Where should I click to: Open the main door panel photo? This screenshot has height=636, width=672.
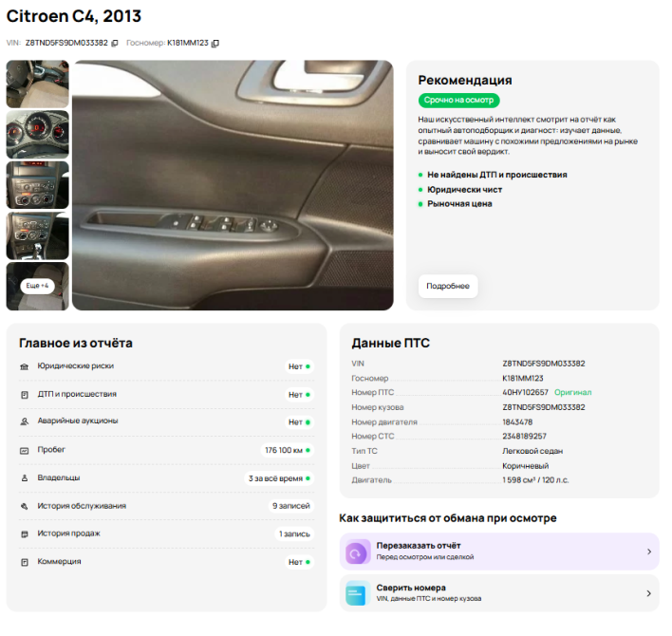click(233, 185)
